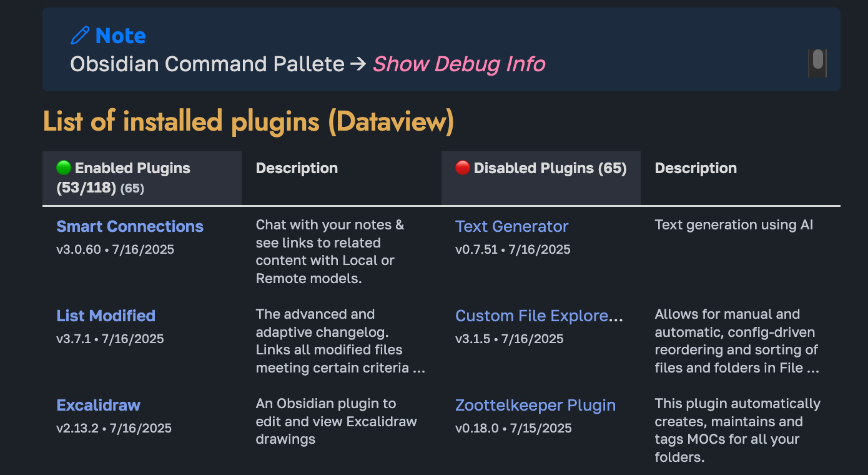Click the List of installed plugins heading
The image size is (868, 475).
248,121
